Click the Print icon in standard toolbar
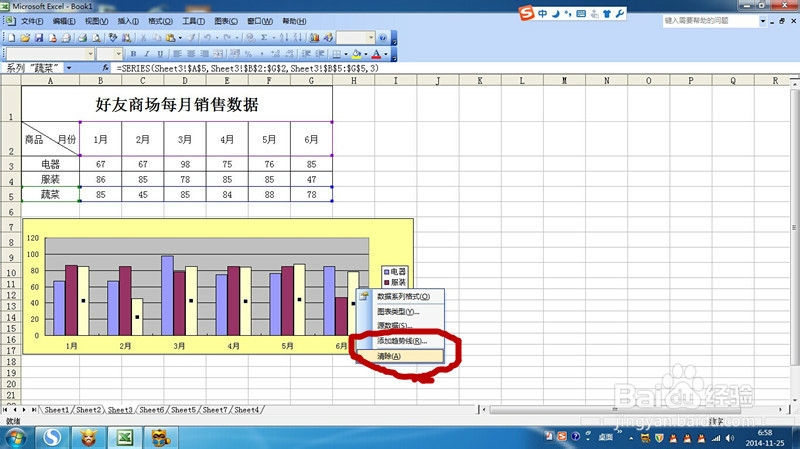Image resolution: width=800 pixels, height=449 pixels. (82, 38)
